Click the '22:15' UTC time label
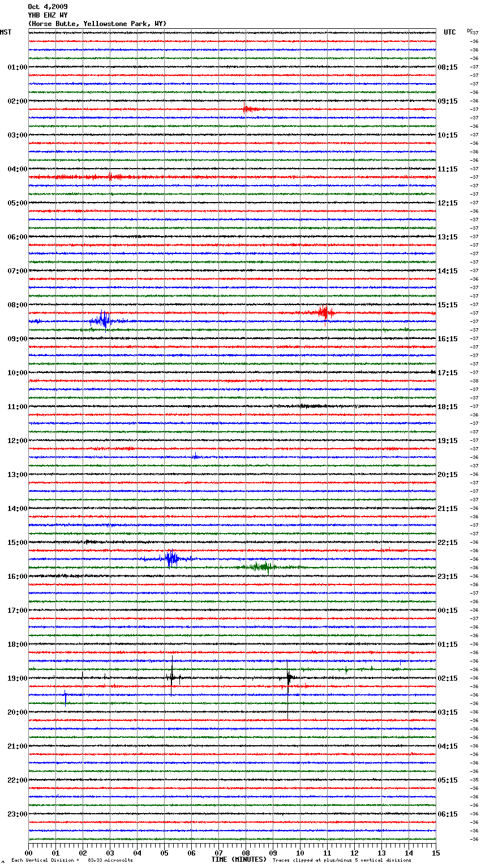 click(448, 543)
